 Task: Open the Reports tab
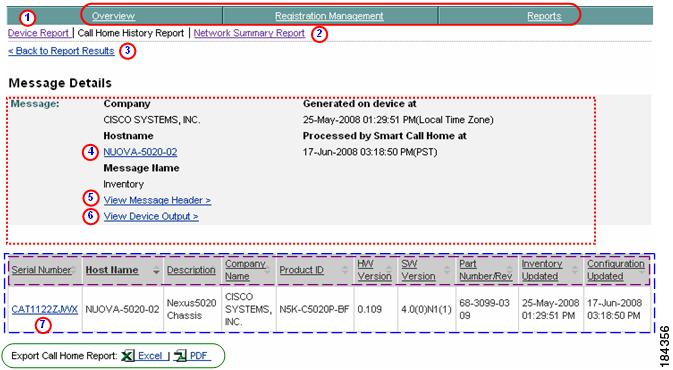point(544,16)
